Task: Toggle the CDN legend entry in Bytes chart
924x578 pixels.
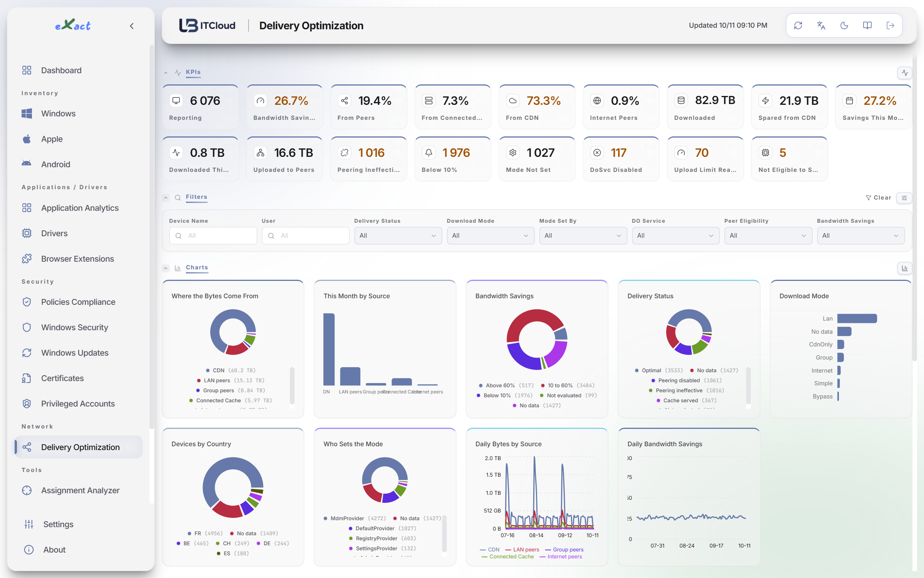Action: [x=231, y=370]
